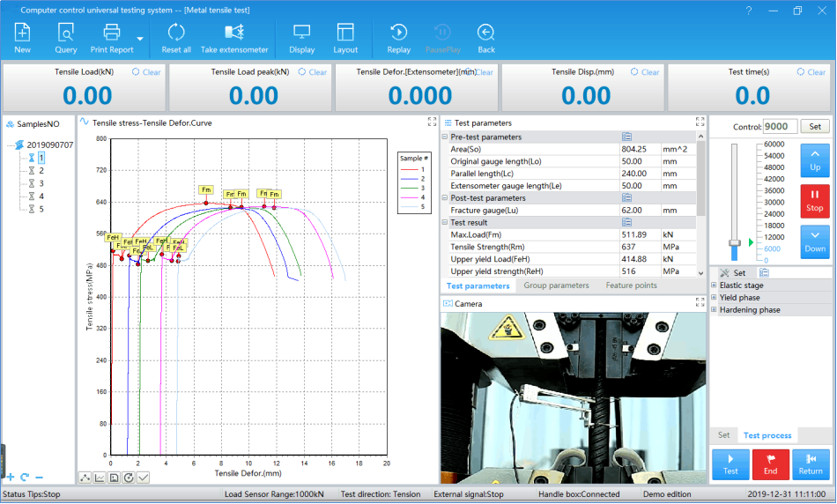Open the Print Report dropdown arrow
The height and width of the screenshot is (504, 837).
[141, 39]
